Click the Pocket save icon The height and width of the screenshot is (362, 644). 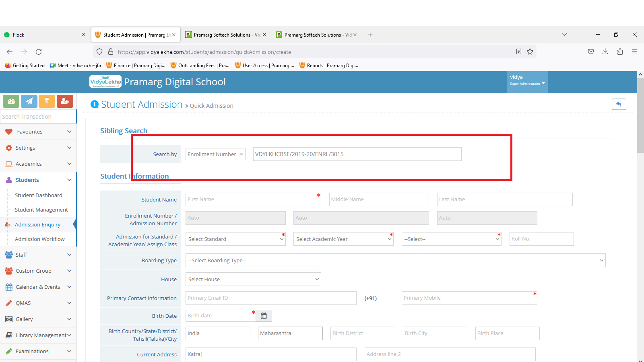coord(591,51)
